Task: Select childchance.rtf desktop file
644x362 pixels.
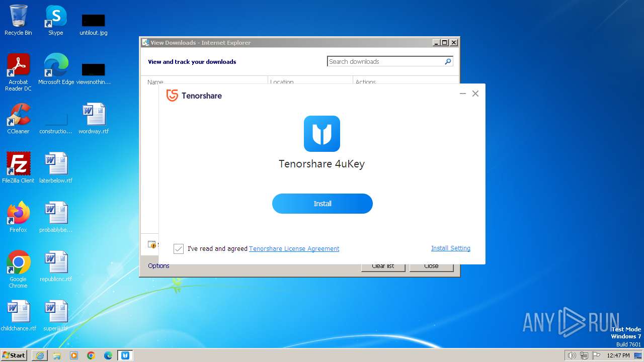Action: 18,316
